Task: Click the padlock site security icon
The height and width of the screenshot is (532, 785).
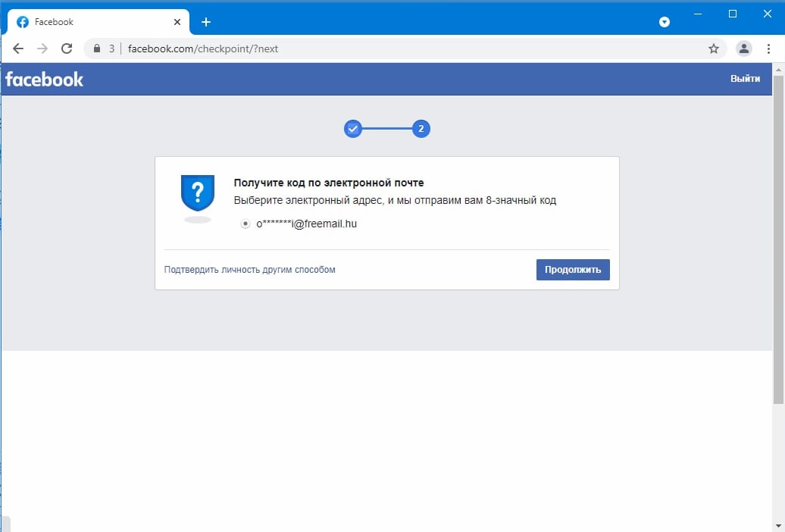Action: [x=97, y=49]
